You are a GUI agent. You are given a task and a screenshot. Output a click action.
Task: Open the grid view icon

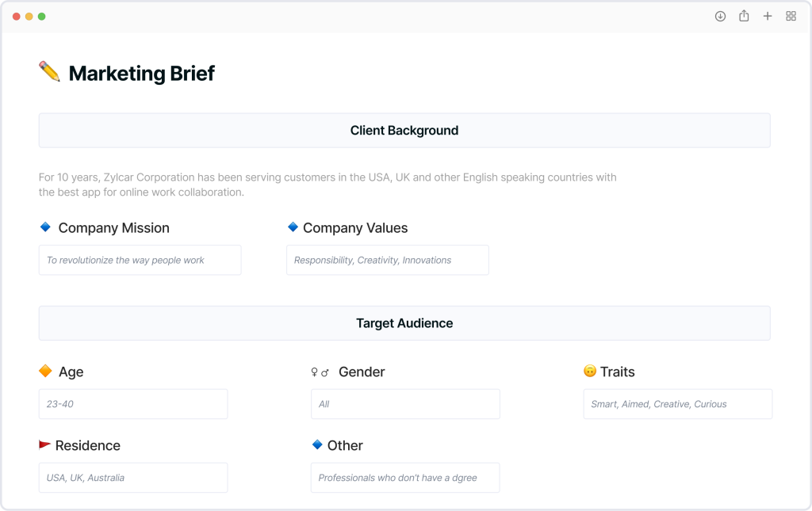[791, 16]
